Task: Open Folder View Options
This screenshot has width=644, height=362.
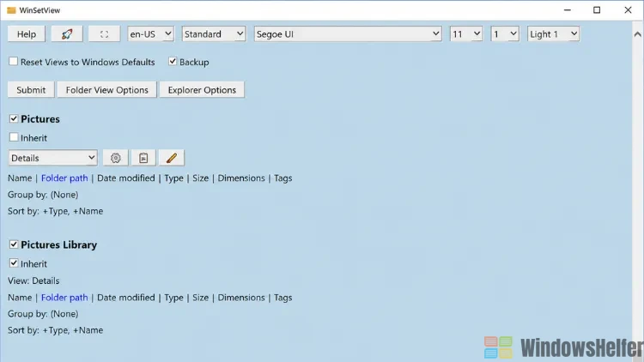Action: 106,90
